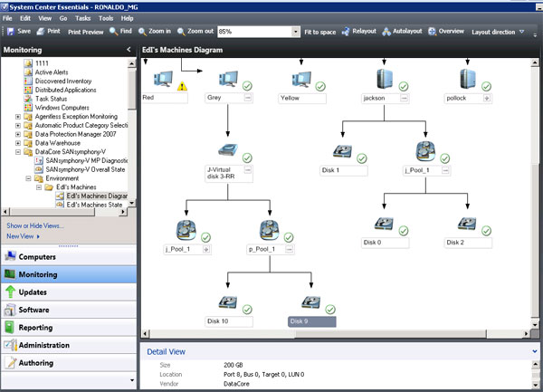Open the Tools menu

[106, 18]
